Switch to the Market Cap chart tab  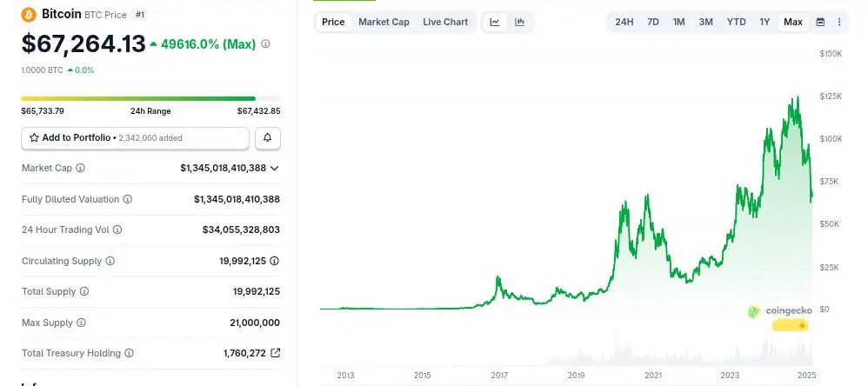(384, 22)
